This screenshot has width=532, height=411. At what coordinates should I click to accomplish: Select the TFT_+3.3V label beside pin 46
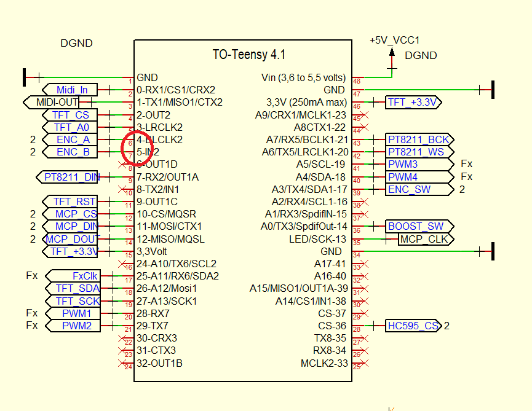coord(411,102)
